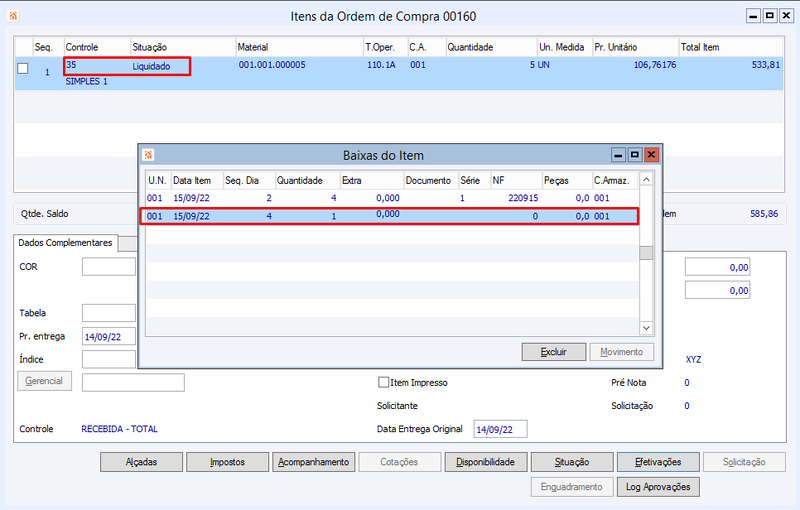Open Alçadas
Image resolution: width=800 pixels, height=510 pixels.
pos(141,462)
